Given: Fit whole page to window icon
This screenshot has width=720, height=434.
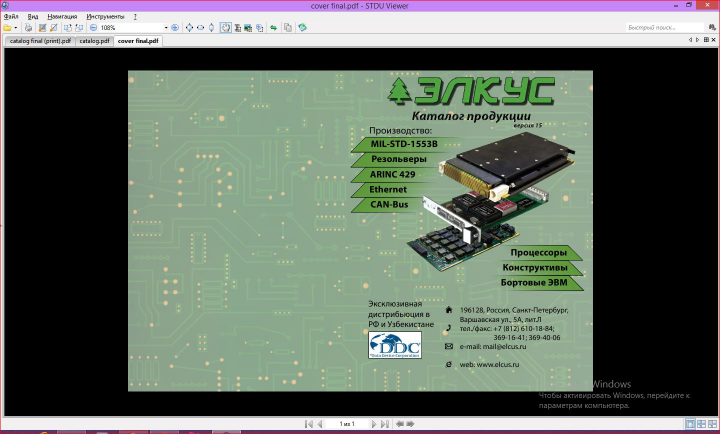Looking at the screenshot, I should pos(189,28).
